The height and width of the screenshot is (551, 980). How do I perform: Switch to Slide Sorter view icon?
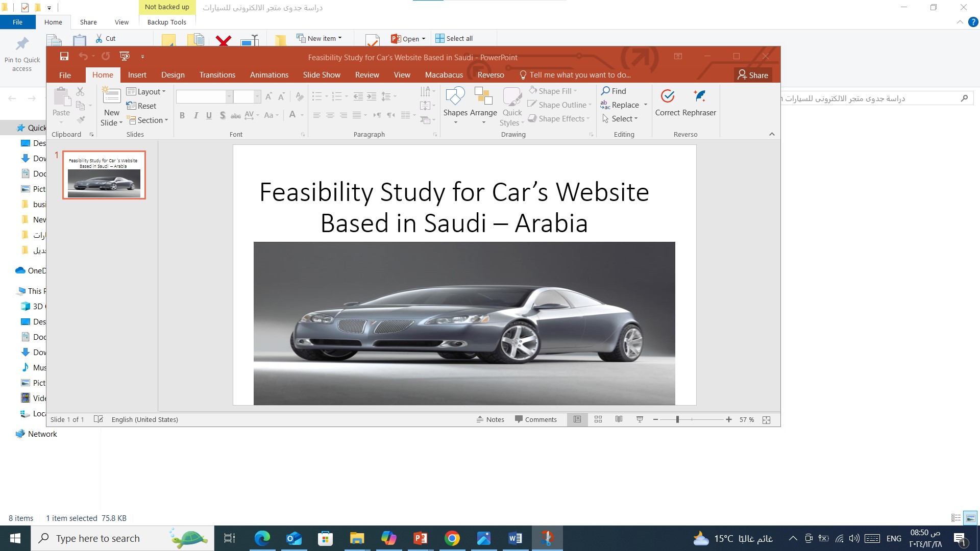click(x=598, y=419)
